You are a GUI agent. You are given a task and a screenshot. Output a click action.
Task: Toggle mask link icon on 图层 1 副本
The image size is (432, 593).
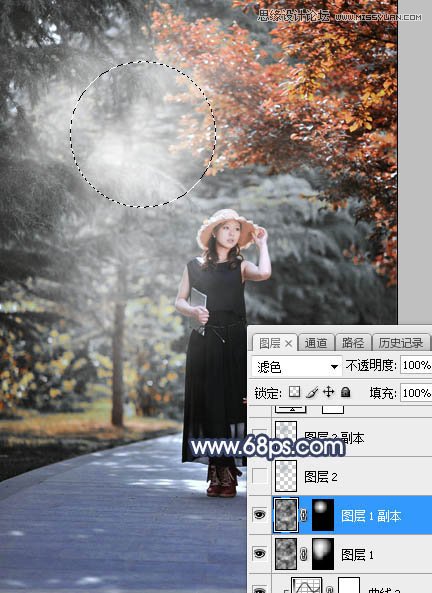[x=304, y=515]
